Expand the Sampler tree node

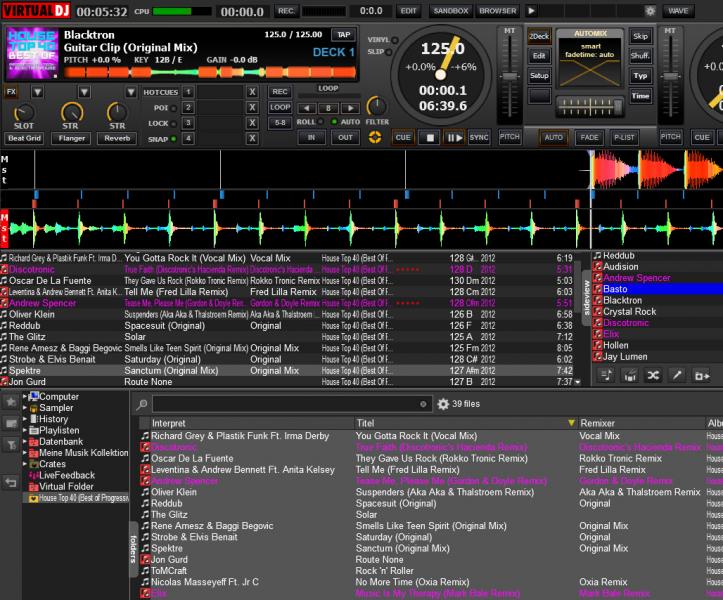pyautogui.click(x=24, y=408)
